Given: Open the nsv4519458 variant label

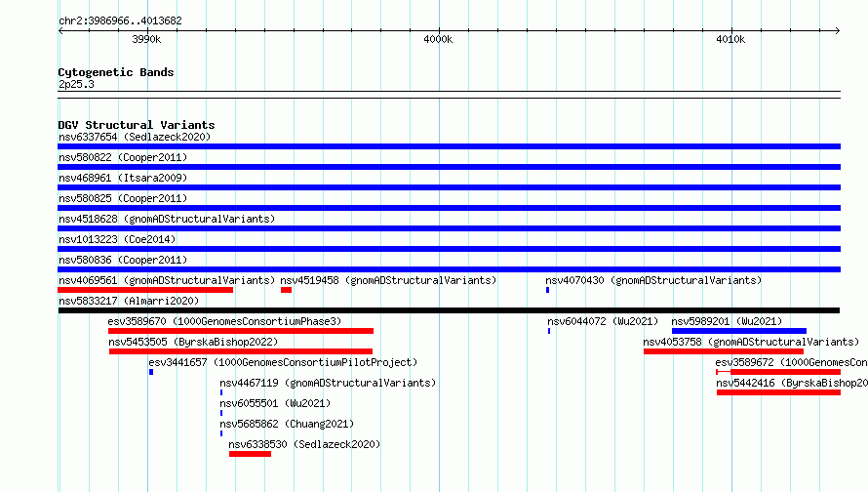Looking at the screenshot, I should [388, 280].
